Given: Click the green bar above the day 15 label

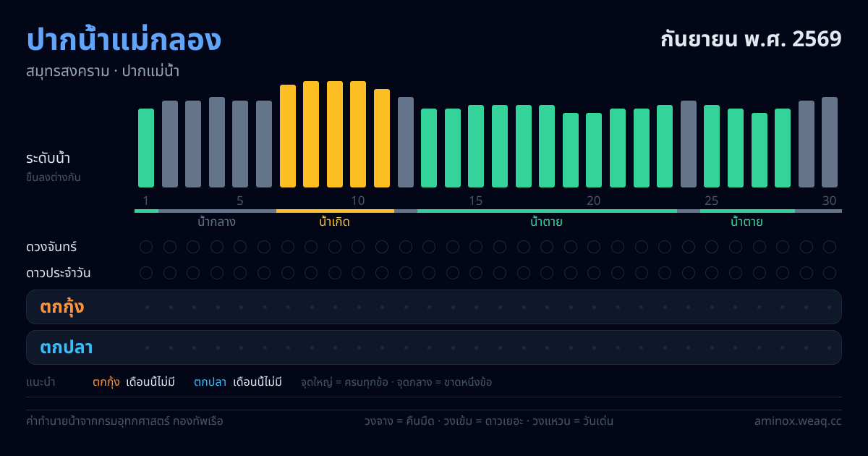Looking at the screenshot, I should pos(476,146).
